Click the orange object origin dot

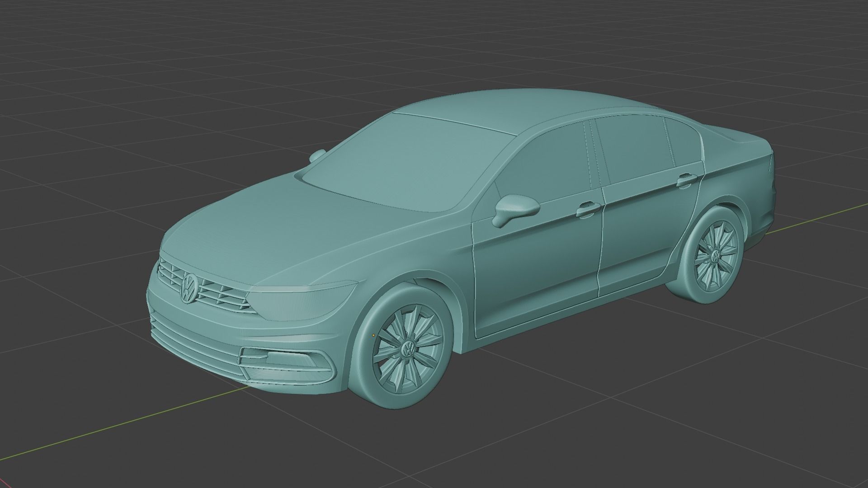pyautogui.click(x=373, y=335)
